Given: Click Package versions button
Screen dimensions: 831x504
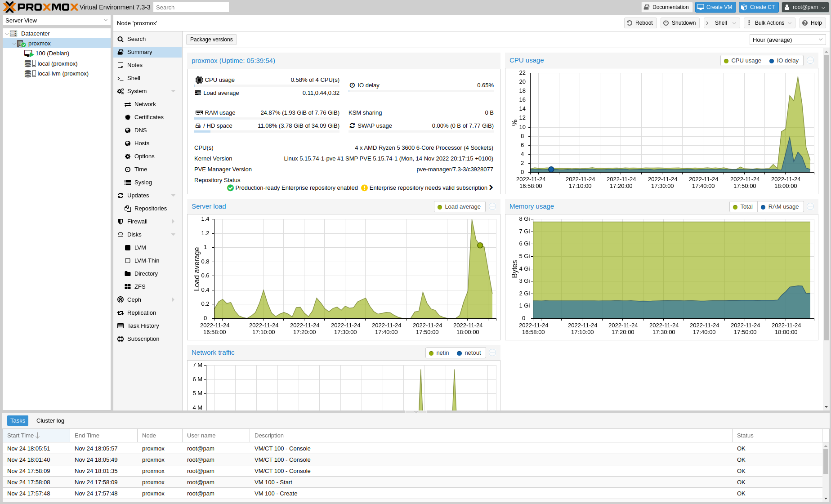Looking at the screenshot, I should pyautogui.click(x=211, y=40).
